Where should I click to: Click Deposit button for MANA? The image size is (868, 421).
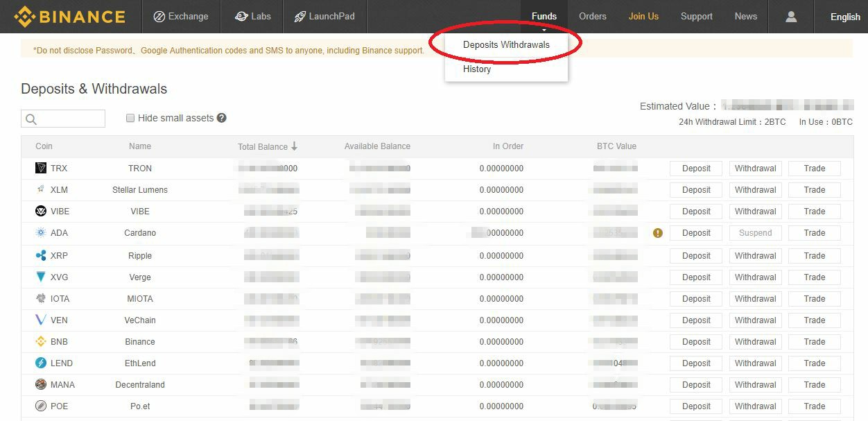coord(696,385)
